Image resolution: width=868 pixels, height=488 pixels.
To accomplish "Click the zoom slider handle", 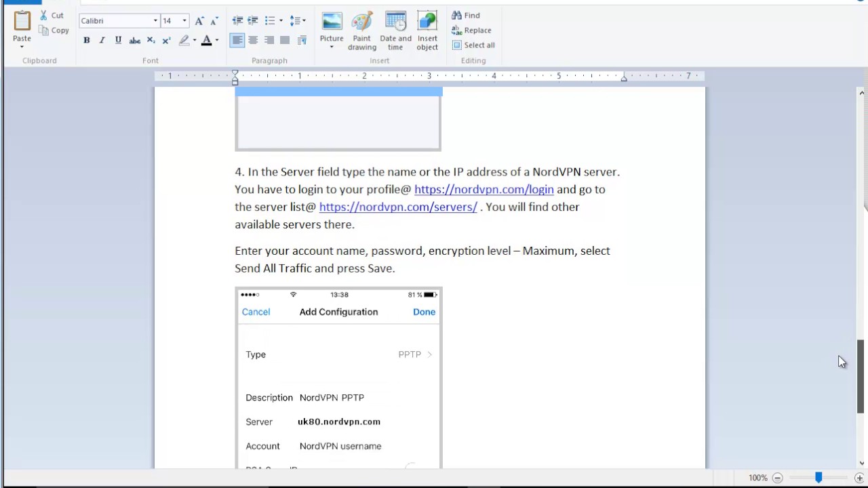I will coord(818,478).
